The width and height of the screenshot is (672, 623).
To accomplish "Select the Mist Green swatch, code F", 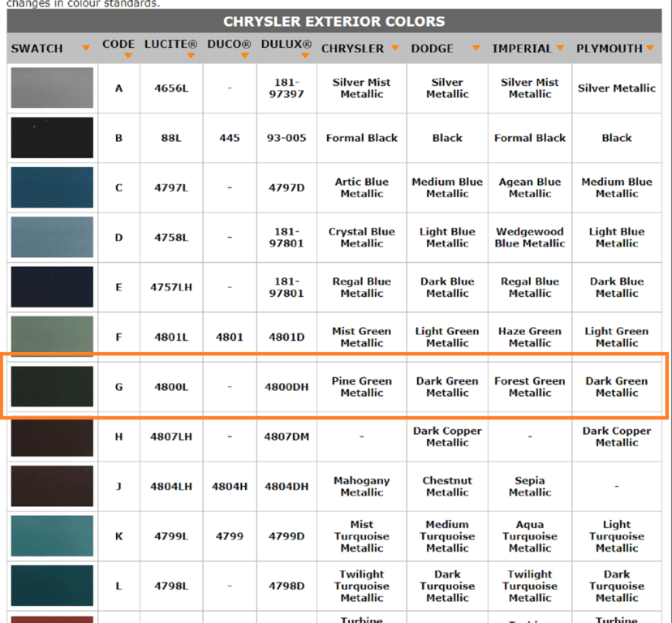I will [52, 337].
